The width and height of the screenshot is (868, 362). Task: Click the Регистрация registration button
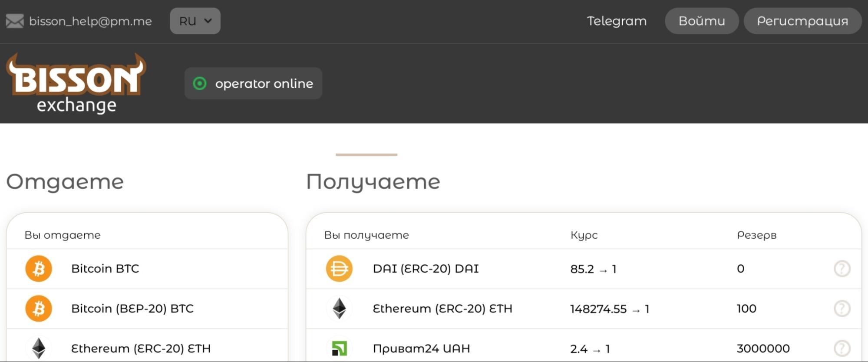tap(802, 21)
